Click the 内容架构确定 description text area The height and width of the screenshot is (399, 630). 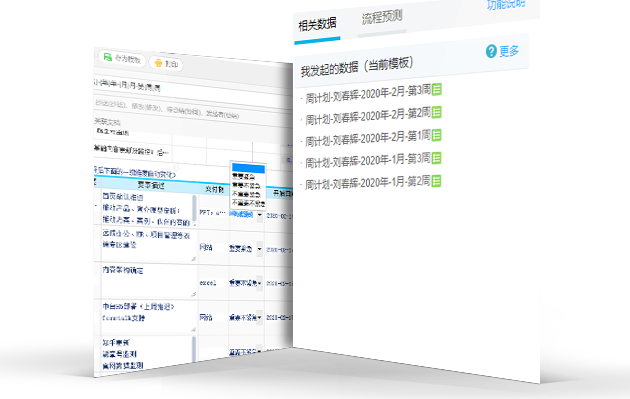coord(149,281)
